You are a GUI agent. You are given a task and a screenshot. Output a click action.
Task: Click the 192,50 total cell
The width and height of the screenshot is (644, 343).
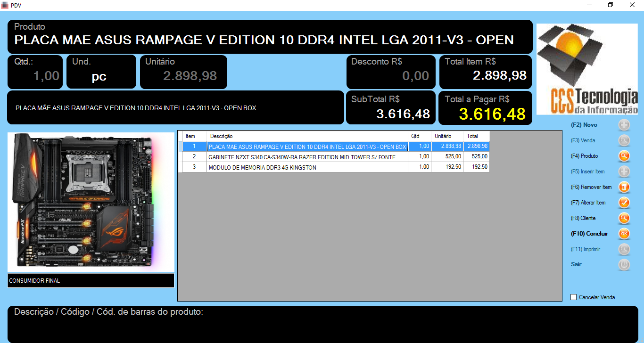tap(477, 167)
